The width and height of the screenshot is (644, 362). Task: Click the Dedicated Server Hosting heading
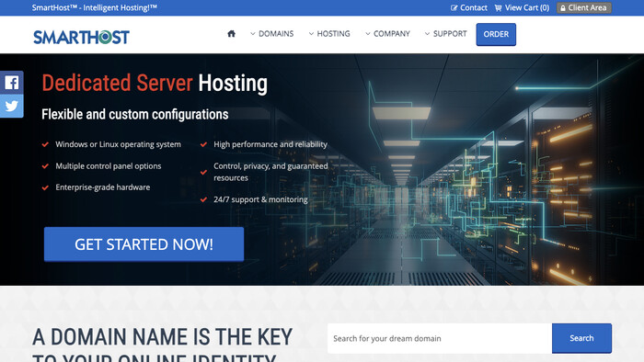coord(155,84)
